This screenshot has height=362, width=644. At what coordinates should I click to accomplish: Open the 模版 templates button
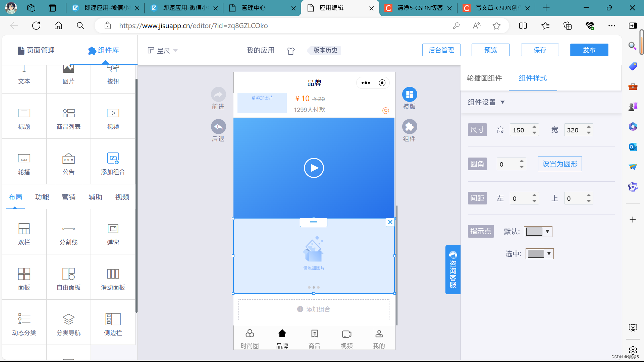[409, 95]
